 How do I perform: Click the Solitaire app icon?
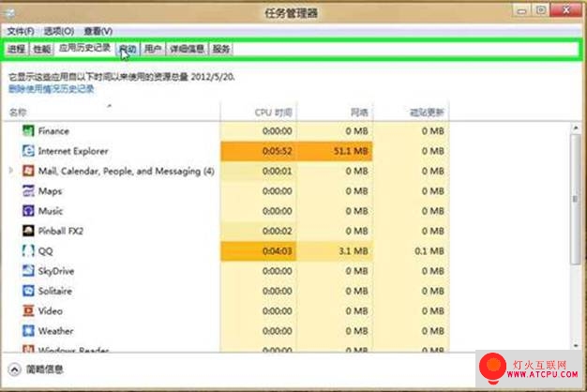28,291
